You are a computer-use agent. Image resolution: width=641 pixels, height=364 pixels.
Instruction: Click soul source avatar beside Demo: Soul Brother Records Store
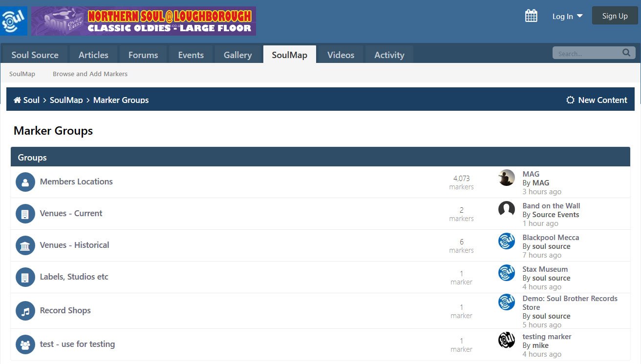[x=507, y=302]
